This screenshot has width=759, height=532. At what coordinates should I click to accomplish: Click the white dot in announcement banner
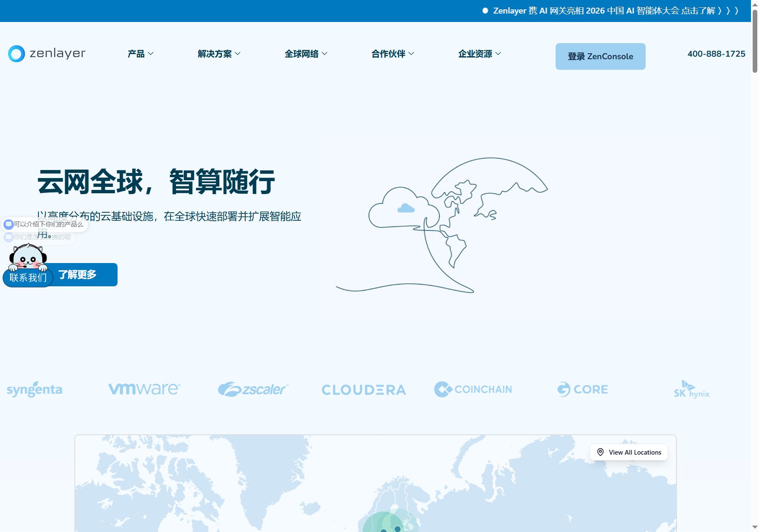pyautogui.click(x=485, y=11)
